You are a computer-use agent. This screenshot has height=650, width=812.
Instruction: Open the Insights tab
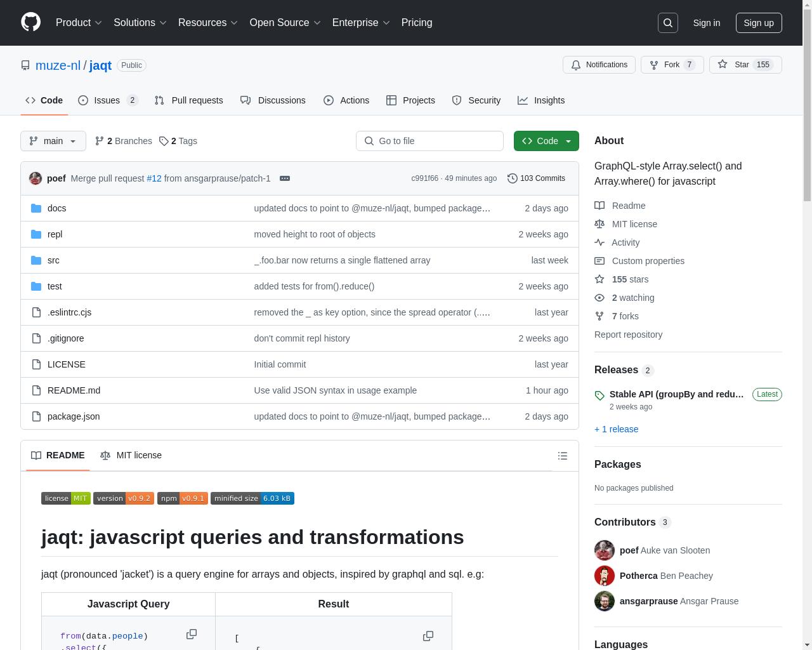[541, 100]
